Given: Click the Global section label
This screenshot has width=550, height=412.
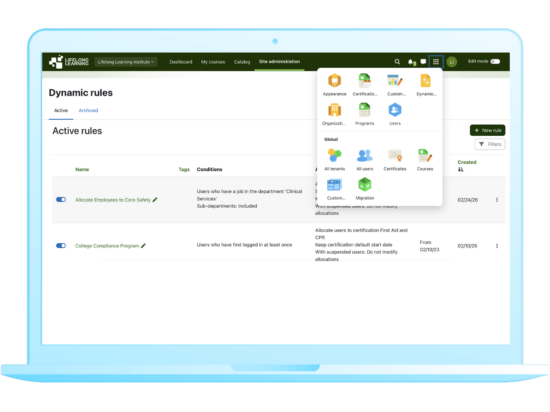Looking at the screenshot, I should [x=331, y=139].
